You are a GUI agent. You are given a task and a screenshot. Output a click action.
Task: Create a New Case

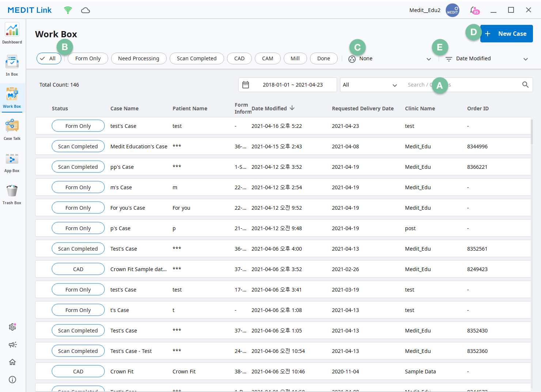tap(506, 33)
